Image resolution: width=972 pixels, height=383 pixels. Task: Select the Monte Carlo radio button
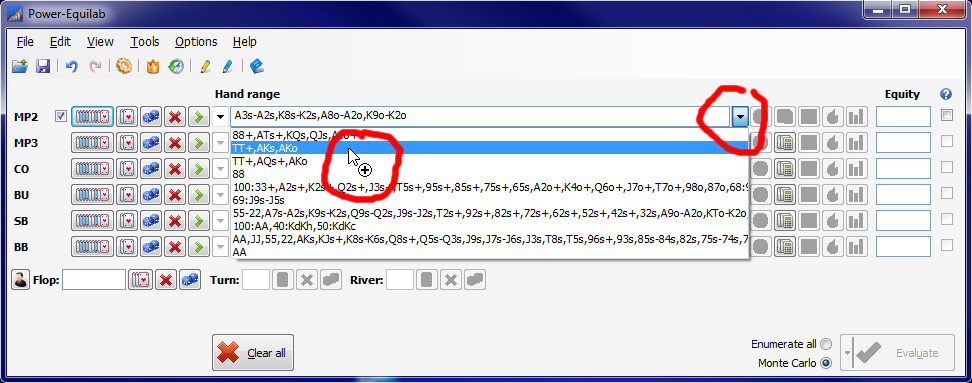[826, 363]
